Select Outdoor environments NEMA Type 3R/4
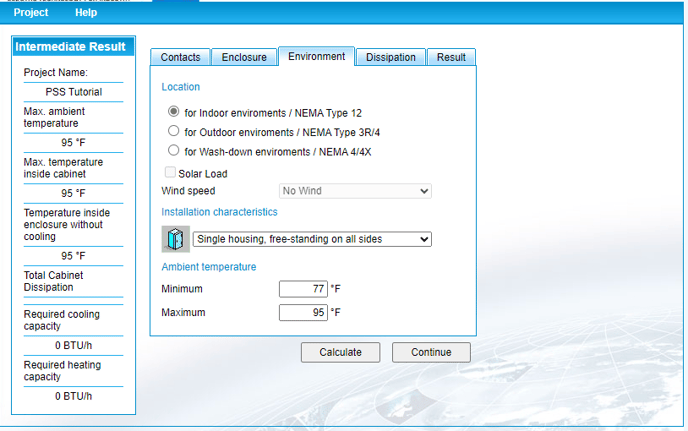688x431 pixels. pos(174,131)
